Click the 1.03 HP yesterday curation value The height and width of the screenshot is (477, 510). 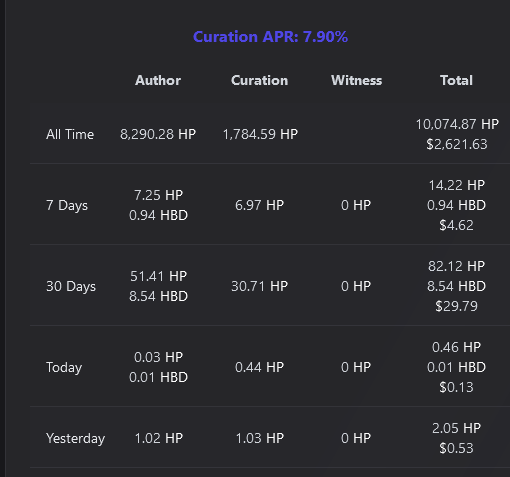pos(260,438)
